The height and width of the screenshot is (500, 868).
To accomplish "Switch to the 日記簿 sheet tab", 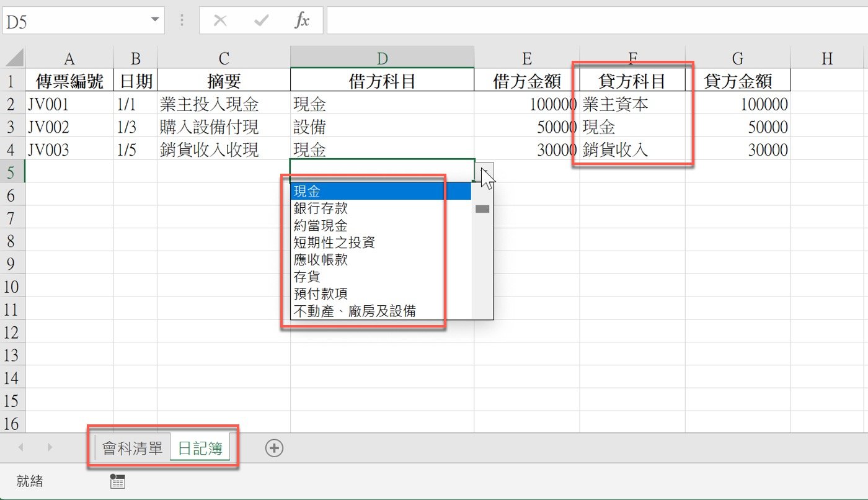I will tap(201, 448).
